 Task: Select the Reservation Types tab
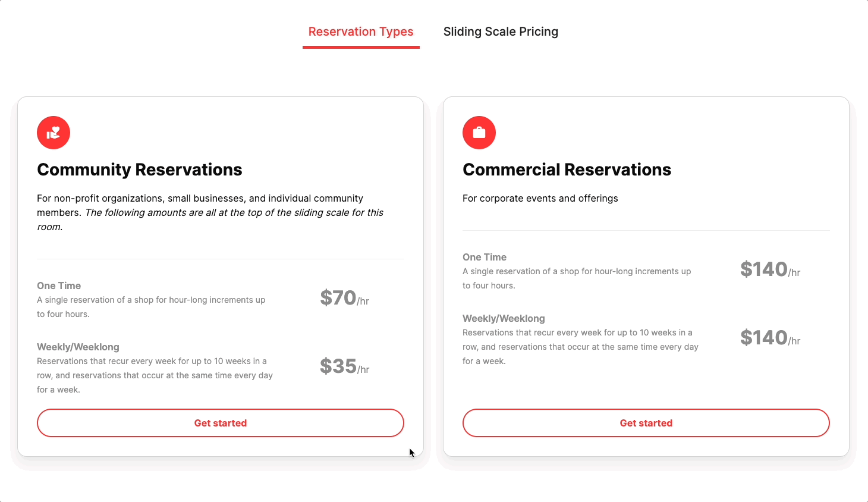(360, 31)
